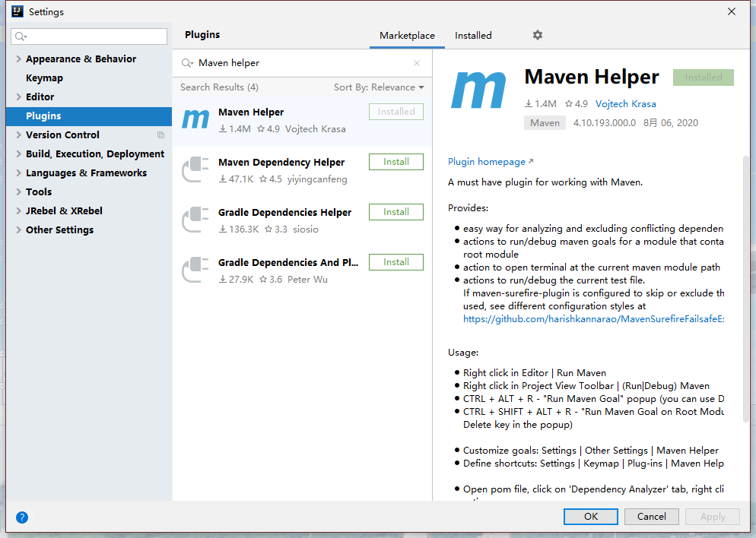
Task: Click the Maven Dependency Helper plug icon
Action: (x=195, y=170)
